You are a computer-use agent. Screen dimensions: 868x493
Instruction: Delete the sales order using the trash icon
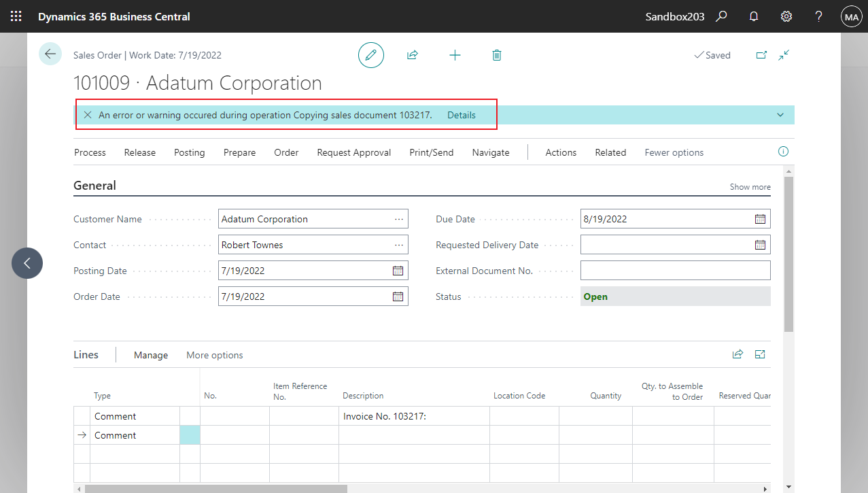pos(497,54)
